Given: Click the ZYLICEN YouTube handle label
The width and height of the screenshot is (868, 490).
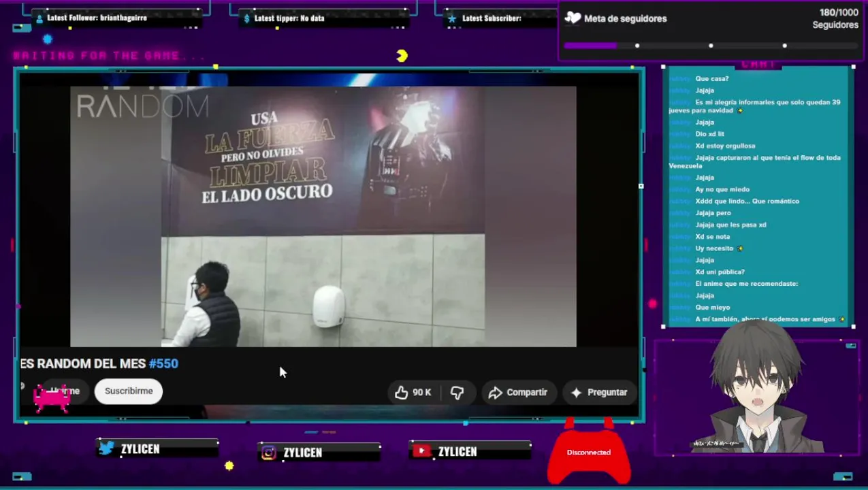Looking at the screenshot, I should pos(457,451).
